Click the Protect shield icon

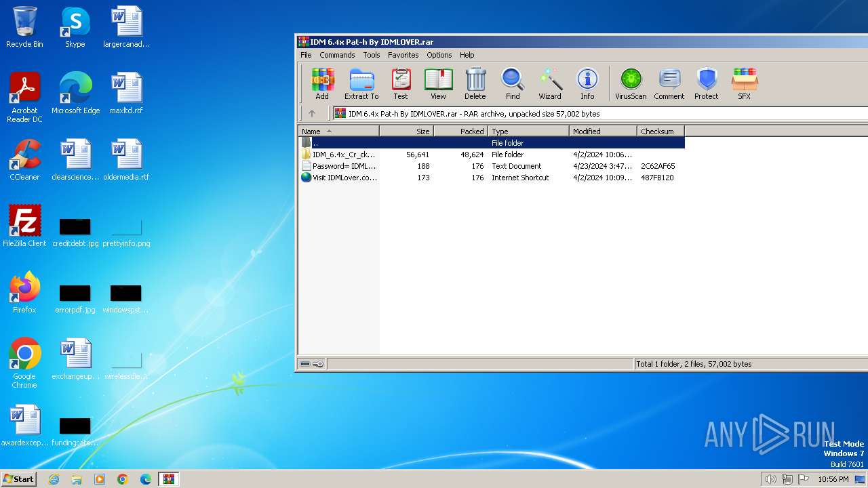click(x=707, y=84)
